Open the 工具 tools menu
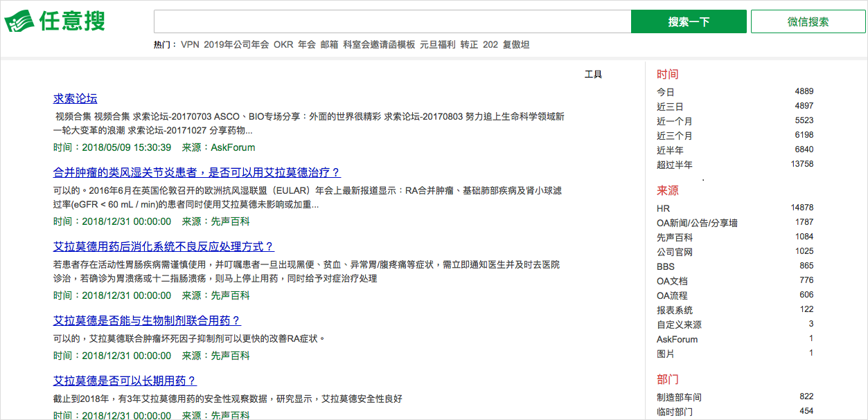Image resolution: width=868 pixels, height=420 pixels. [x=593, y=74]
